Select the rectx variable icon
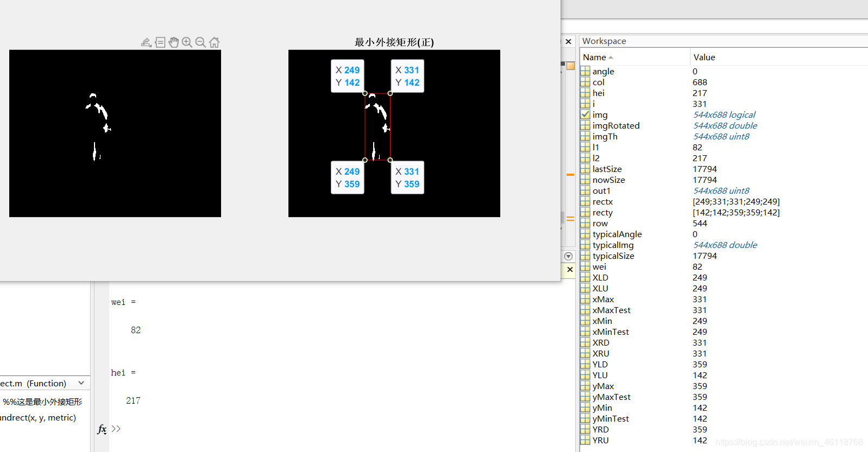868x452 pixels. (585, 201)
